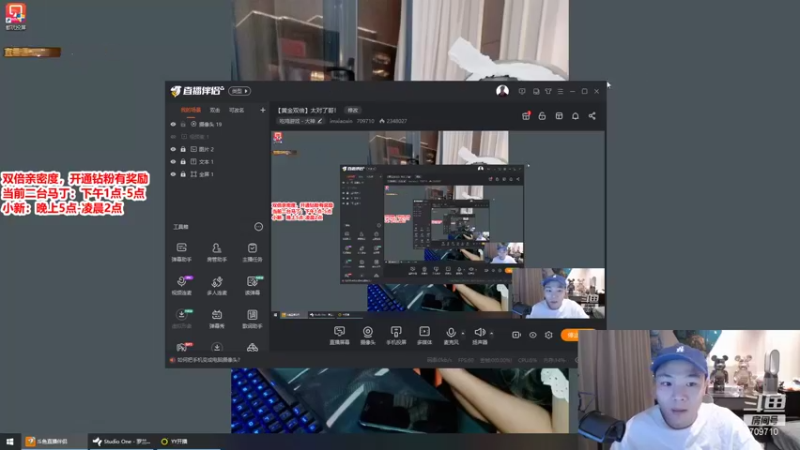Toggle lock on 图片 2 source
Image resolution: width=800 pixels, height=450 pixels.
183,149
